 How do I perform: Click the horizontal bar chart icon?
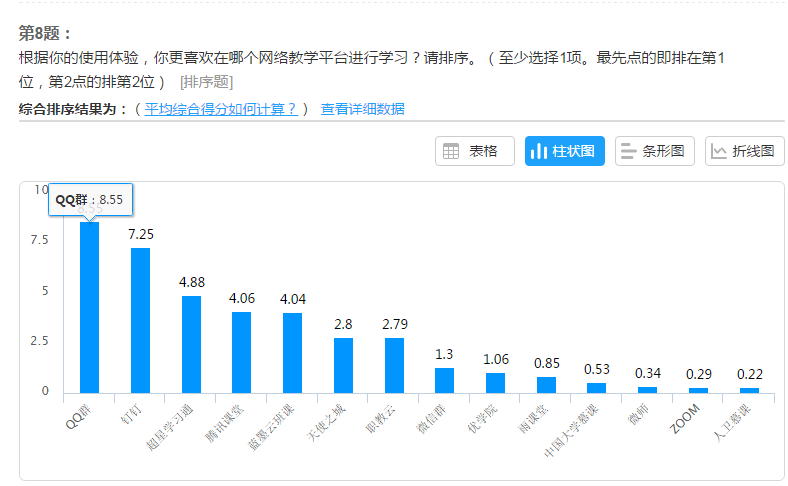(x=629, y=151)
